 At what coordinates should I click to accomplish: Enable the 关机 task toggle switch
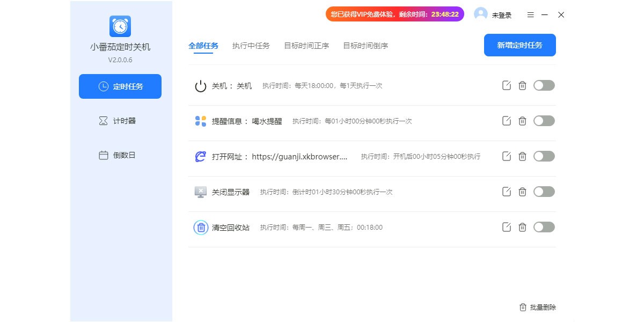(544, 85)
